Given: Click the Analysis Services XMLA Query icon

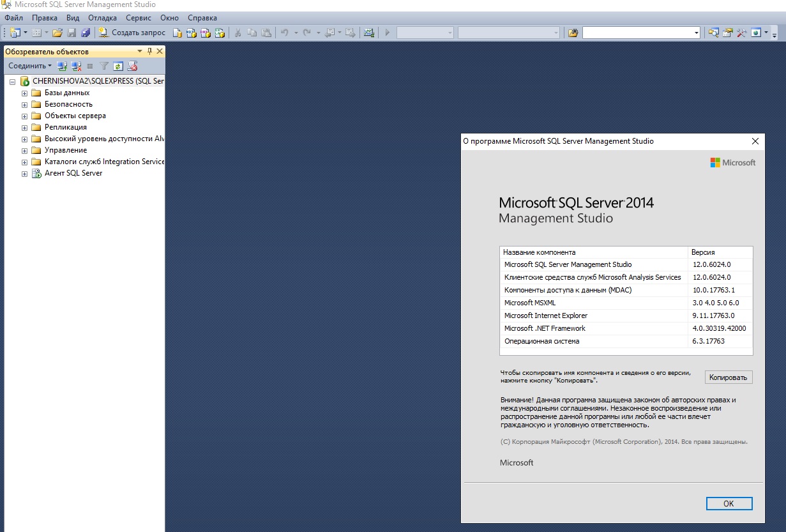Looking at the screenshot, I should click(220, 33).
